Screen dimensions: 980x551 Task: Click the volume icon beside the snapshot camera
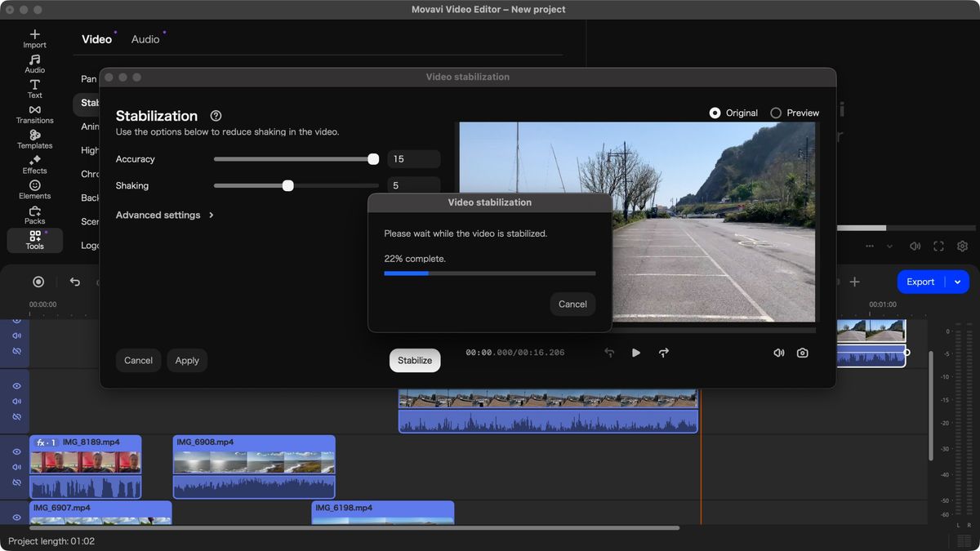(778, 353)
